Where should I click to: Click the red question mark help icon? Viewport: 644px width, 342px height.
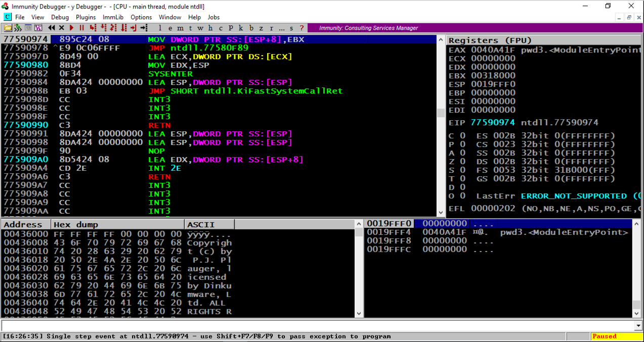coord(302,28)
